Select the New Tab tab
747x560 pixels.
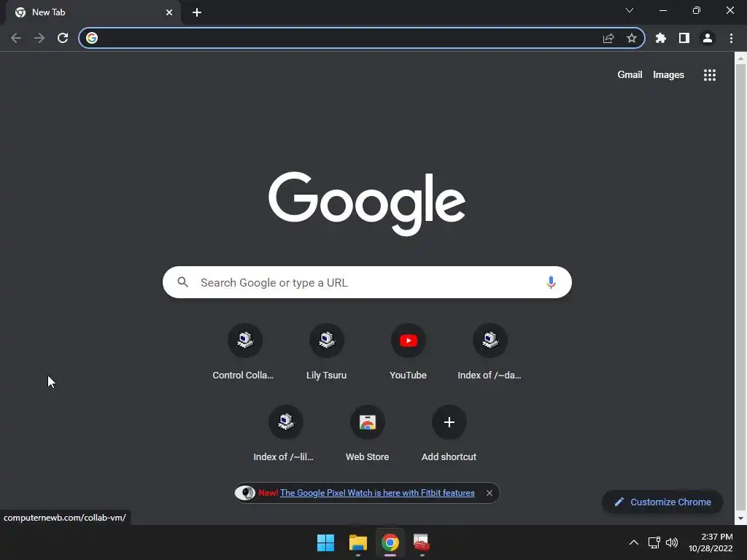tap(93, 12)
